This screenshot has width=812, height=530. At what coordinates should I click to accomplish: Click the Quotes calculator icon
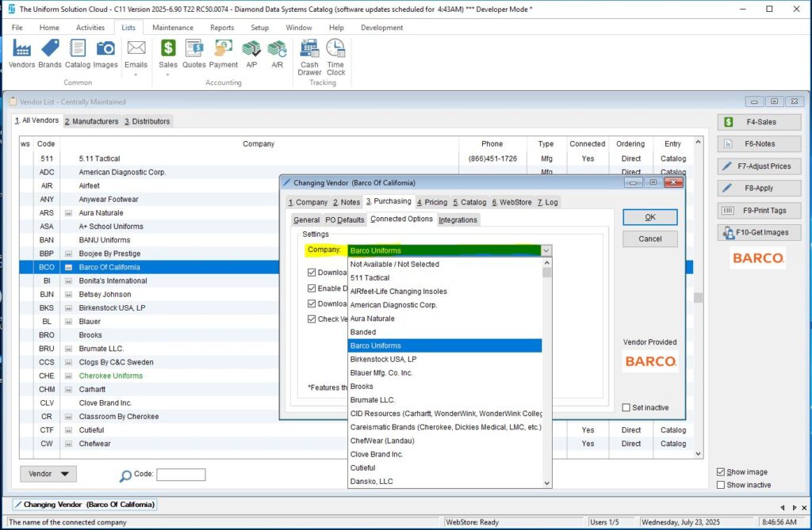coord(194,49)
